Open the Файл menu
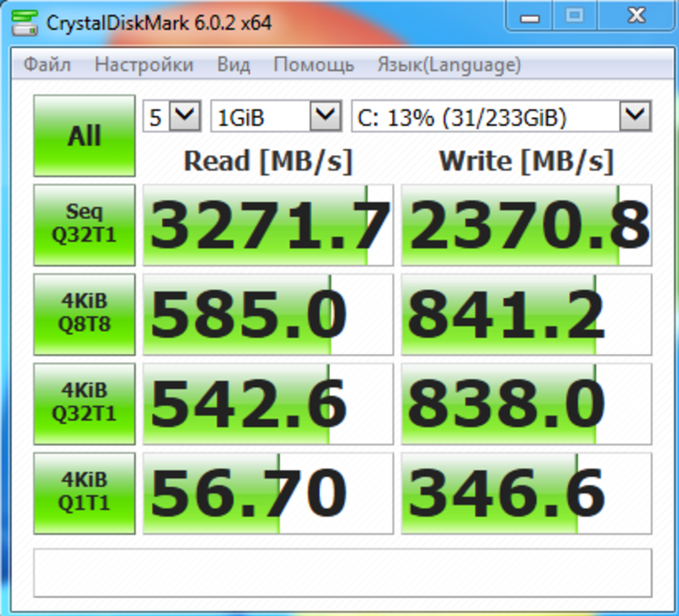Image resolution: width=679 pixels, height=616 pixels. click(x=48, y=64)
